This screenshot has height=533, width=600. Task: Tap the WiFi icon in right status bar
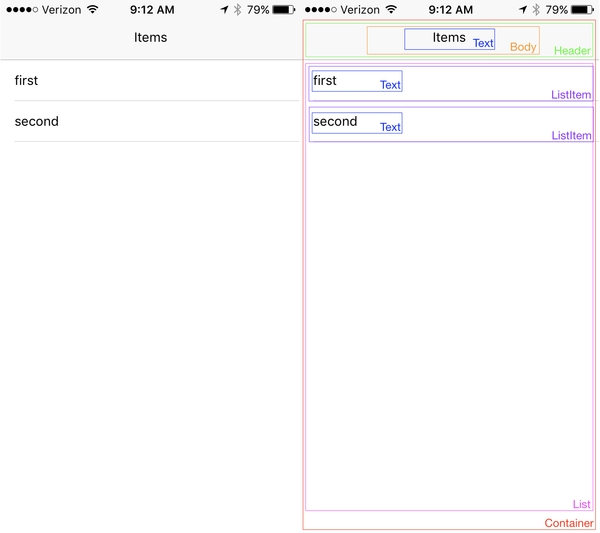(391, 9)
